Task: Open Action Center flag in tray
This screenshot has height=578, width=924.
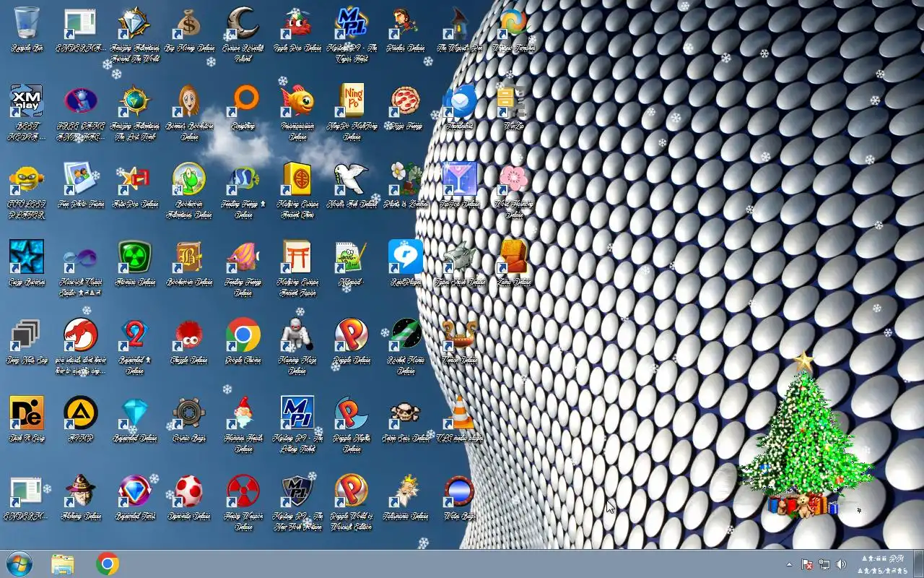Action: click(807, 564)
